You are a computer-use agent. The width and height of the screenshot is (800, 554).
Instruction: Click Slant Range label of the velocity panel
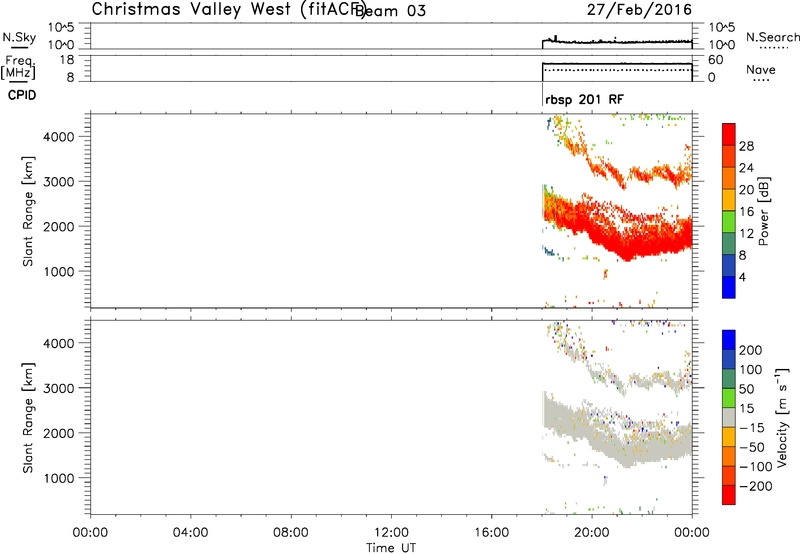click(x=28, y=418)
